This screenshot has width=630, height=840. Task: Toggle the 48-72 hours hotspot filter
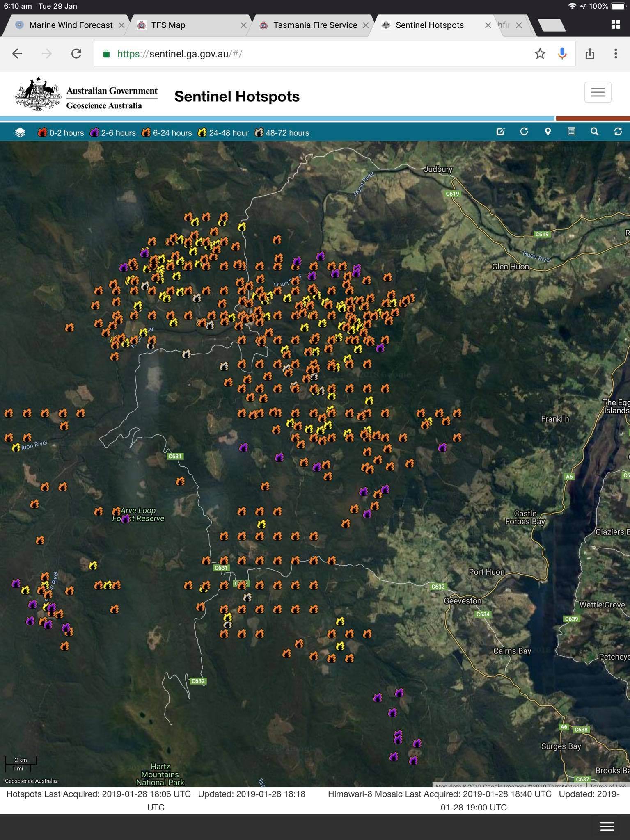(x=282, y=133)
